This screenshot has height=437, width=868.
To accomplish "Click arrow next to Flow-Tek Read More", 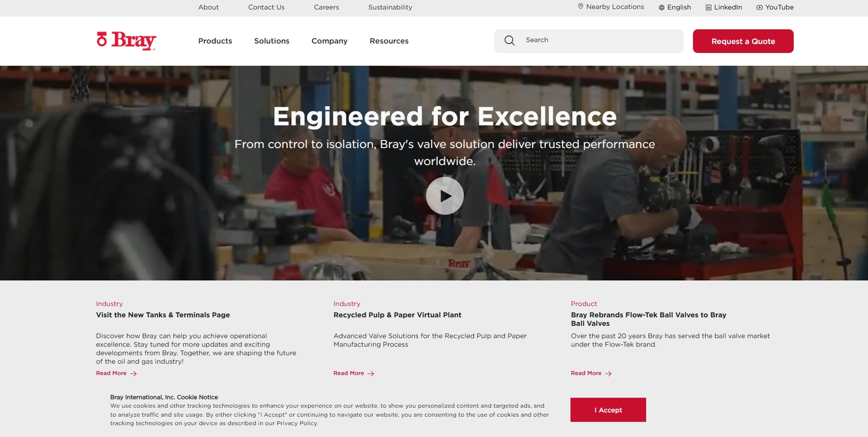I will (x=608, y=374).
